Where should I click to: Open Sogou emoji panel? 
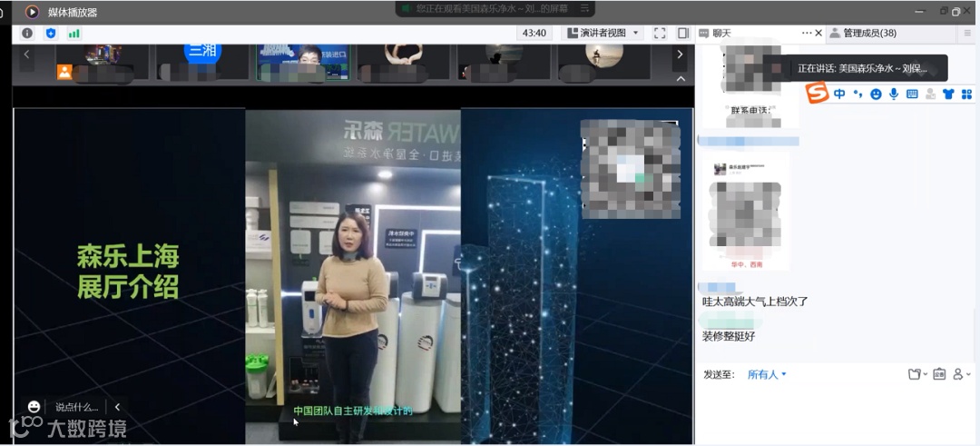coord(876,94)
